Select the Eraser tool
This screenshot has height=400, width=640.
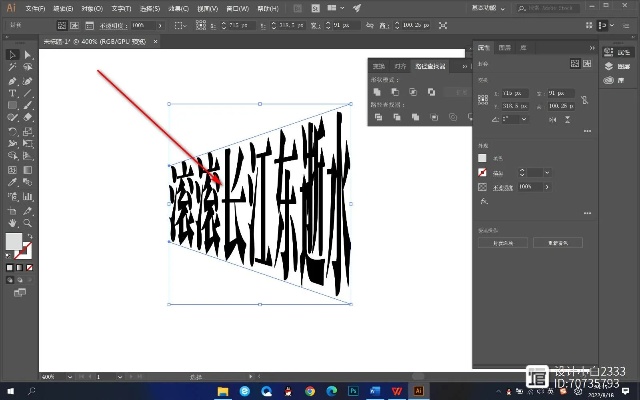click(28, 118)
